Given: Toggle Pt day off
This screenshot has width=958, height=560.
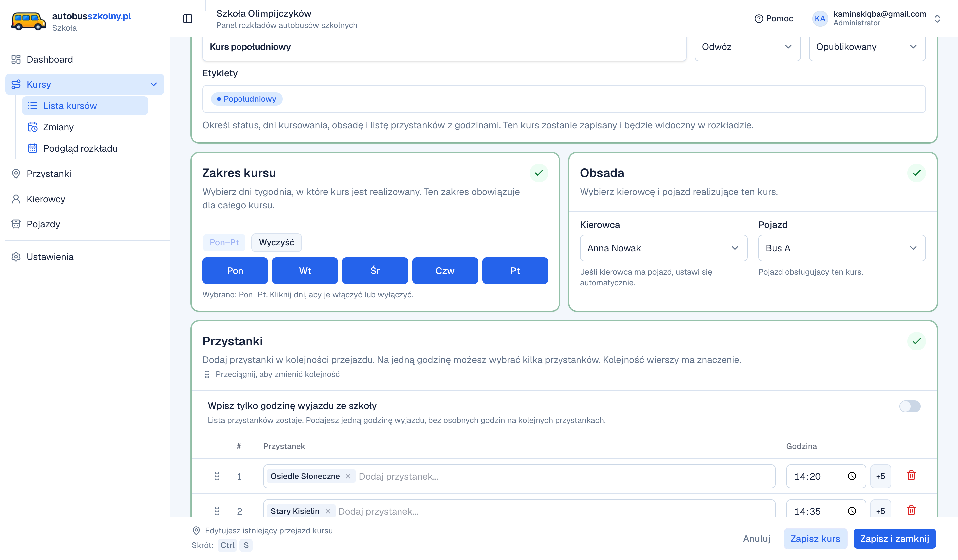Looking at the screenshot, I should 515,271.
